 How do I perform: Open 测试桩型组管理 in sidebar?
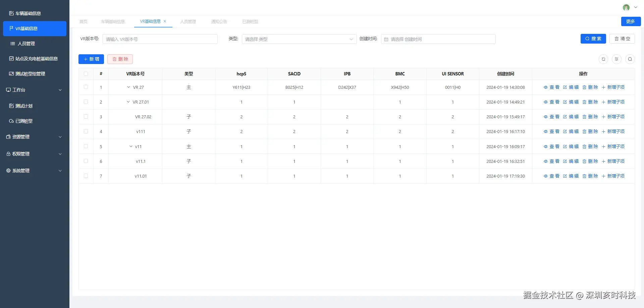tap(35, 74)
